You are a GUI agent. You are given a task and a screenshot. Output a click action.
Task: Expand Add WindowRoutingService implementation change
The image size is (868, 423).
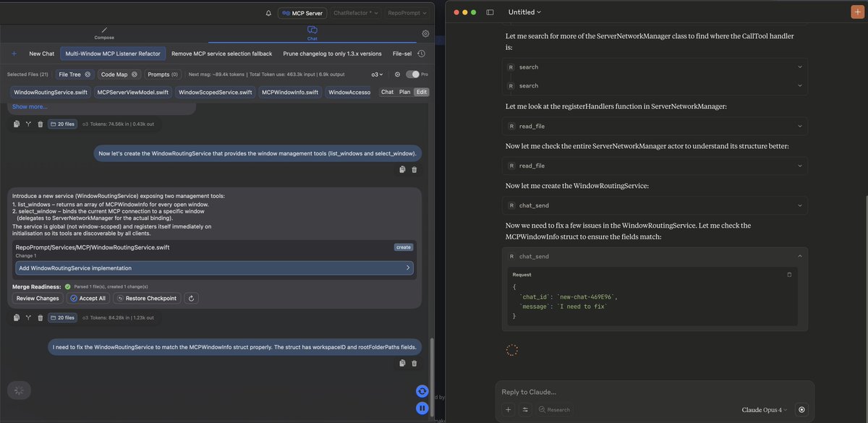coord(214,268)
